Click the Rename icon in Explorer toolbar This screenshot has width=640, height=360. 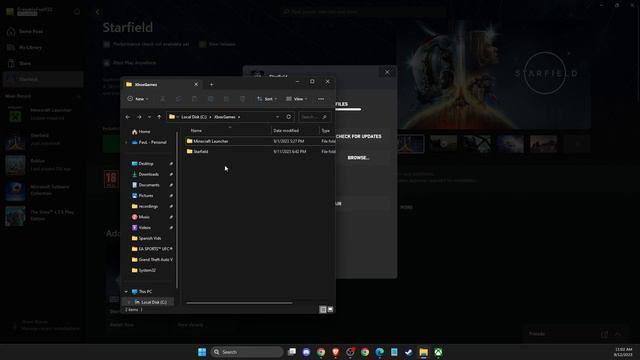tap(210, 99)
